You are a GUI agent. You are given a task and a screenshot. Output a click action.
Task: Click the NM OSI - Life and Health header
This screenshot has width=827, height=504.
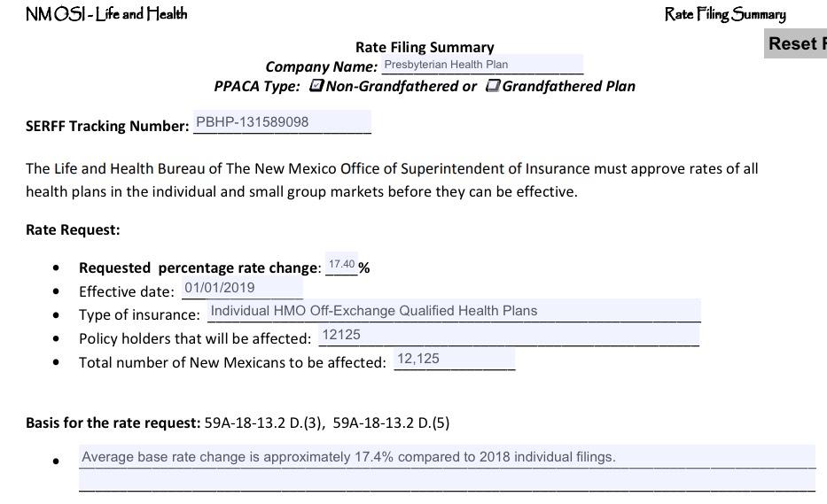coord(106,13)
